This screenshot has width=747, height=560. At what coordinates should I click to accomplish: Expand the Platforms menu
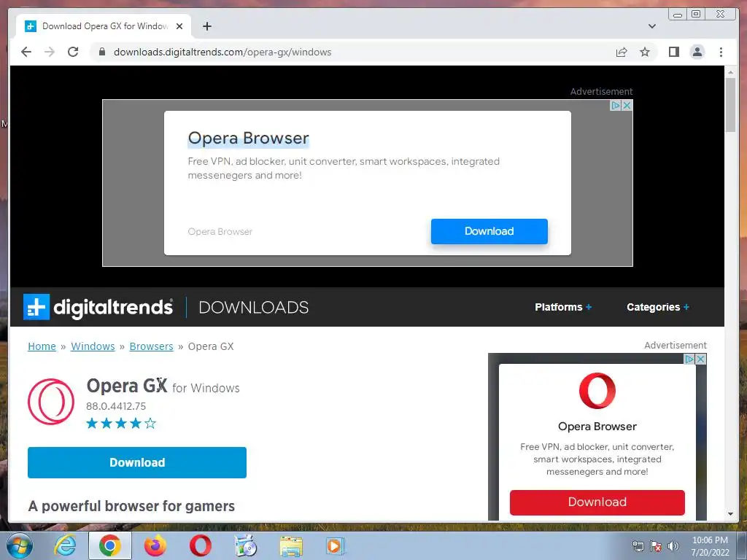563,307
